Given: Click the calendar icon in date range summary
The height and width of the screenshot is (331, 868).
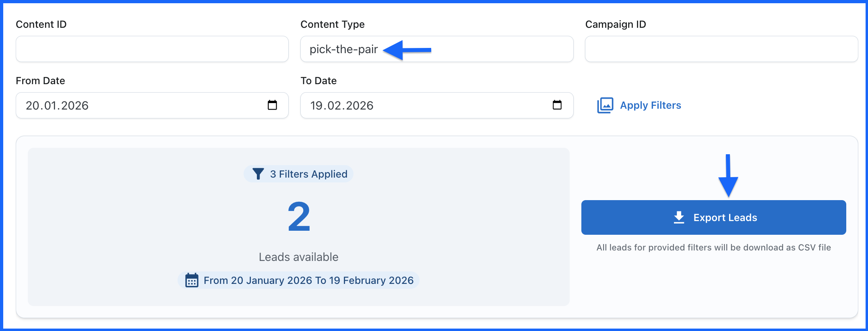Looking at the screenshot, I should 192,280.
